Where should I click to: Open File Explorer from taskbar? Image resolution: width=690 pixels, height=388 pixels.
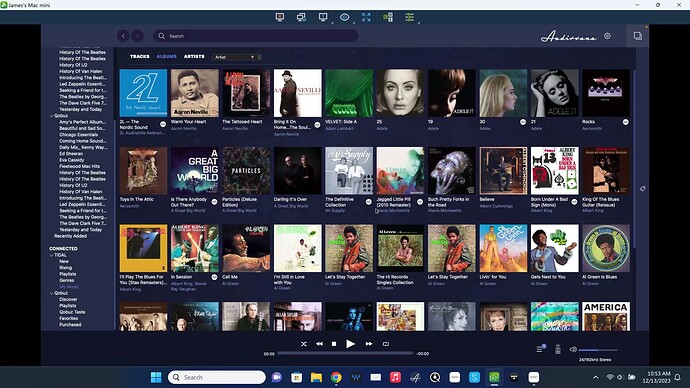[x=316, y=377]
